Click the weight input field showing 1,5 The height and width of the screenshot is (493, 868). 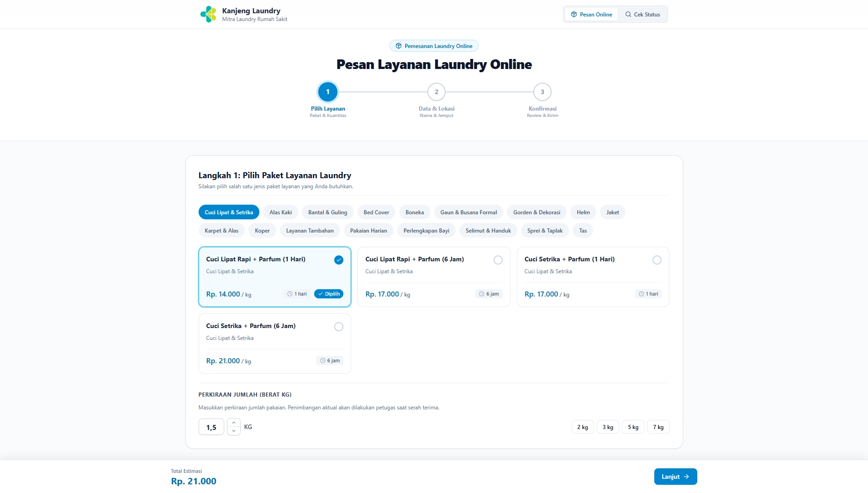211,427
